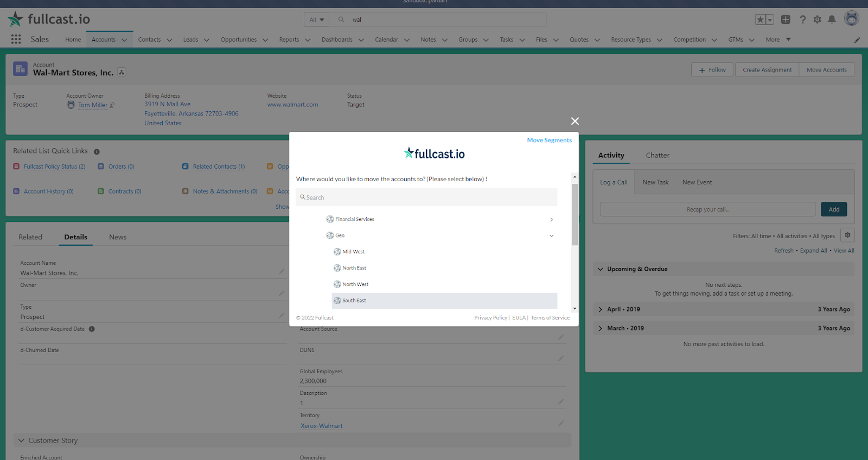The width and height of the screenshot is (868, 460).
Task: Open the Tom Miller owner link
Action: pos(93,105)
